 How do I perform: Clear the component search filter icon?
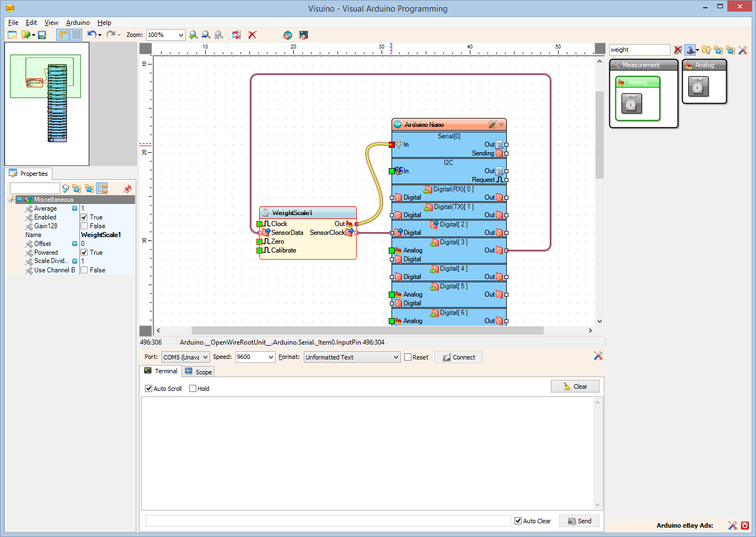pos(678,50)
